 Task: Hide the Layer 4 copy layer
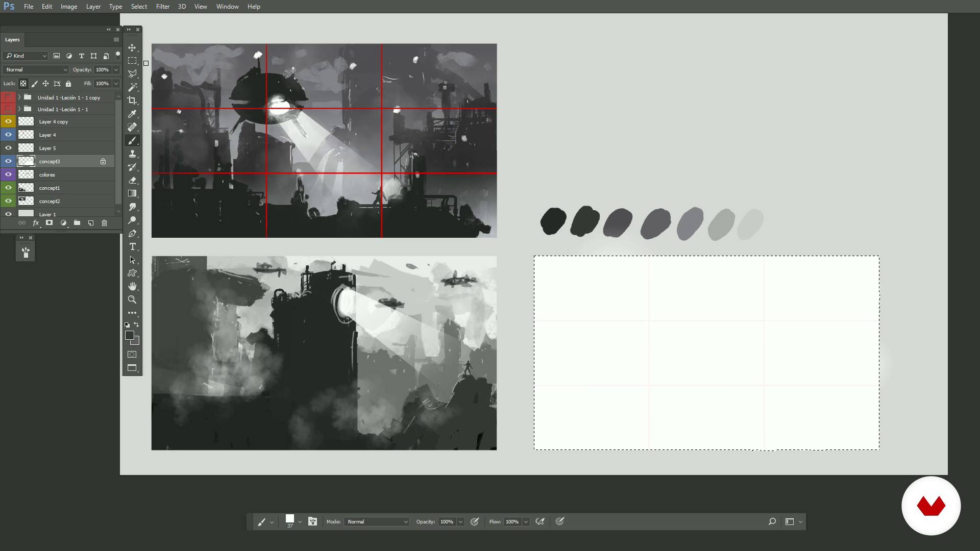coord(8,121)
